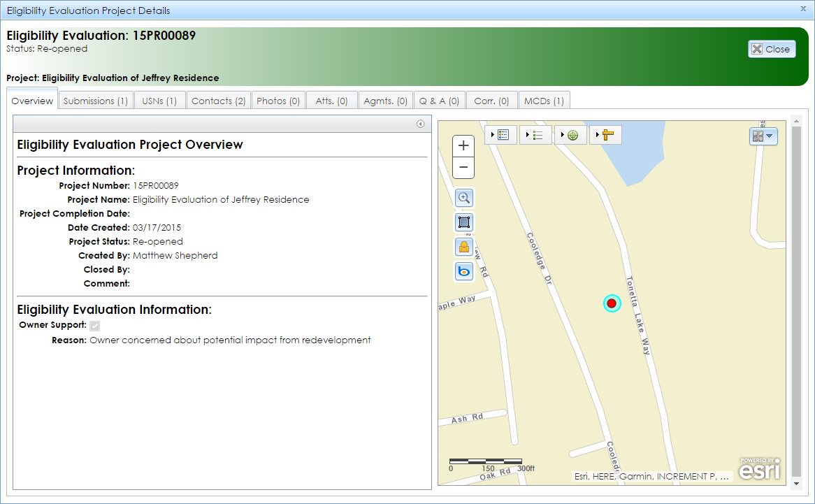This screenshot has width=815, height=504.
Task: Click the Esri powered-by logo
Action: (758, 469)
